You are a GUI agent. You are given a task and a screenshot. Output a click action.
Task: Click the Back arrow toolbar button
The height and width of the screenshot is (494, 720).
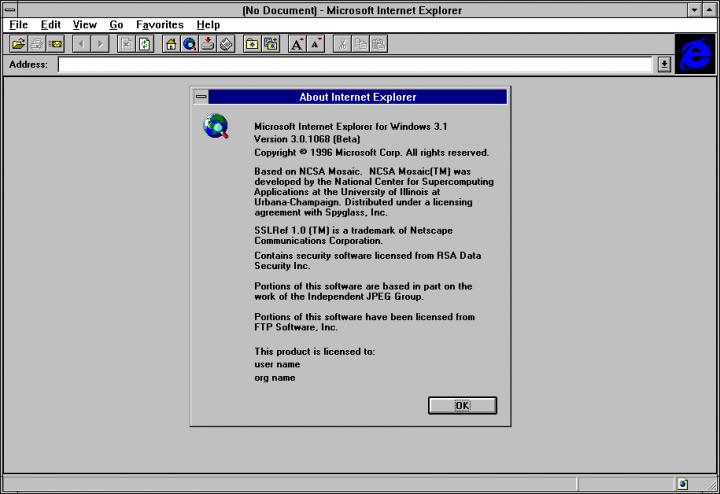pyautogui.click(x=81, y=44)
